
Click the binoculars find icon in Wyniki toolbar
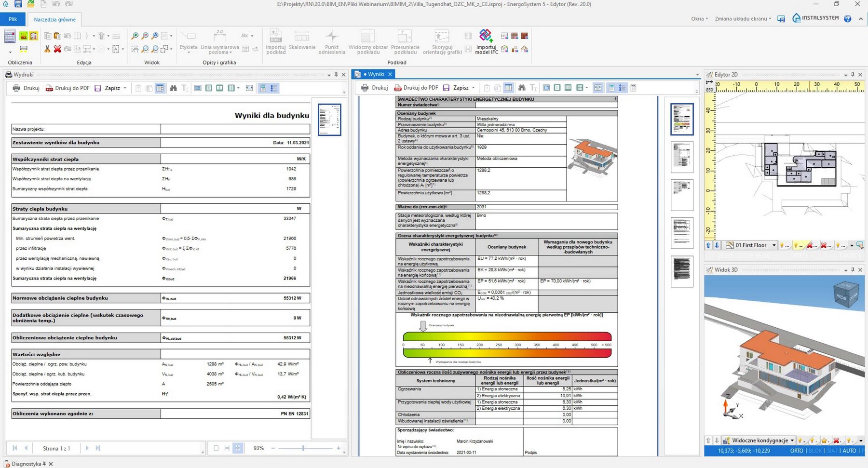(x=522, y=88)
